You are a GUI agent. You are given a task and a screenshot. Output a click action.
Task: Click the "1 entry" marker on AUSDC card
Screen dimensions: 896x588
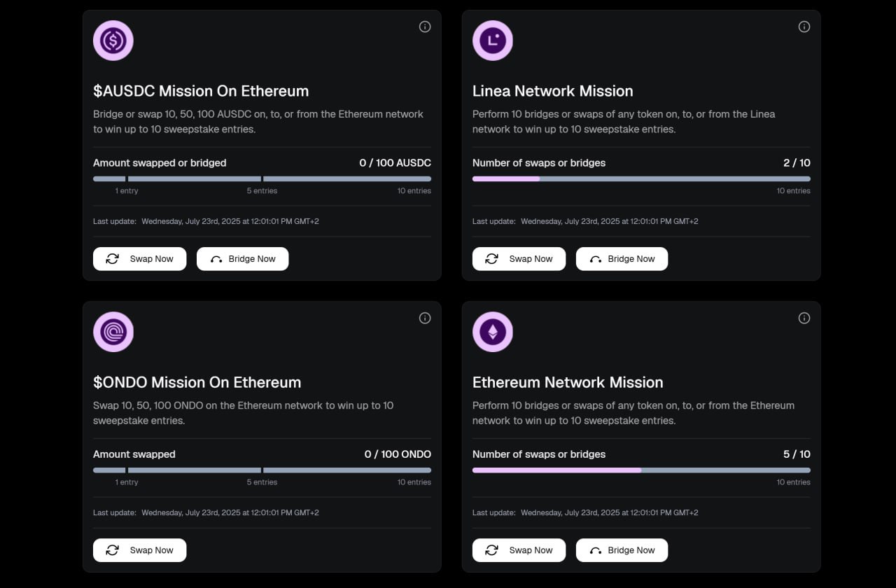click(x=127, y=191)
